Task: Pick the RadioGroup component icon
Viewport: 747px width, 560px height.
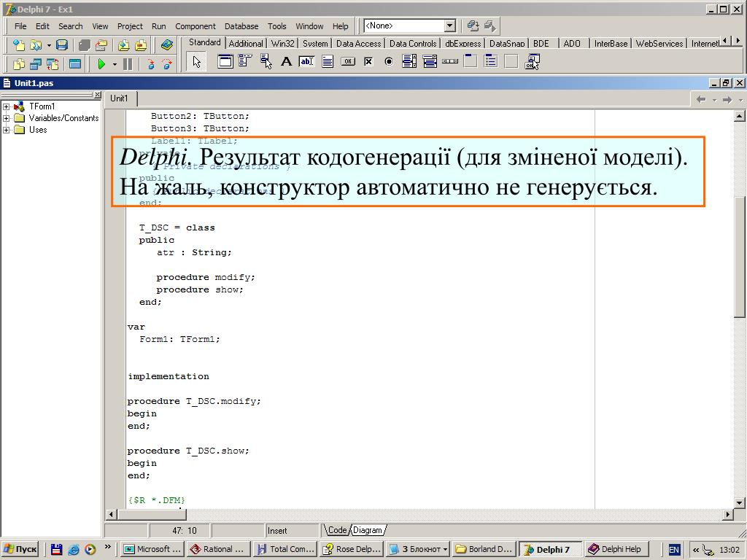Action: click(491, 61)
